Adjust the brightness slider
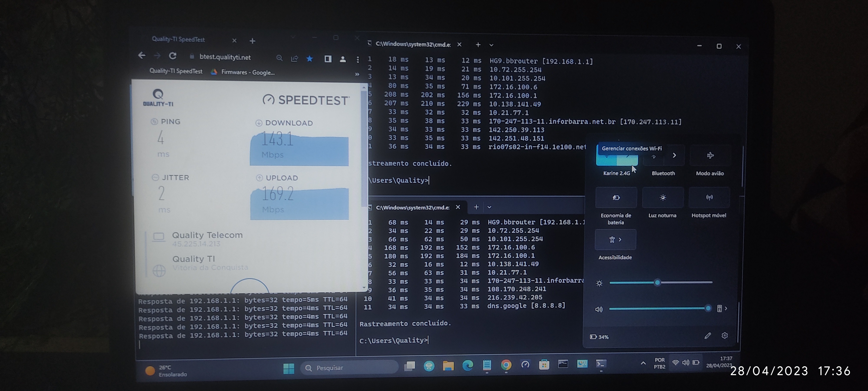The height and width of the screenshot is (391, 868). click(657, 282)
